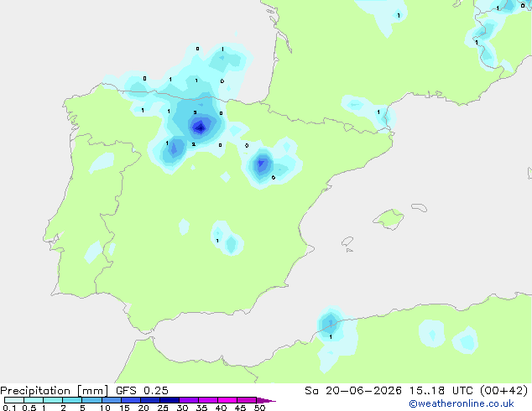
Task: Click the arrow tip at the legend's end
Action: tap(266, 400)
